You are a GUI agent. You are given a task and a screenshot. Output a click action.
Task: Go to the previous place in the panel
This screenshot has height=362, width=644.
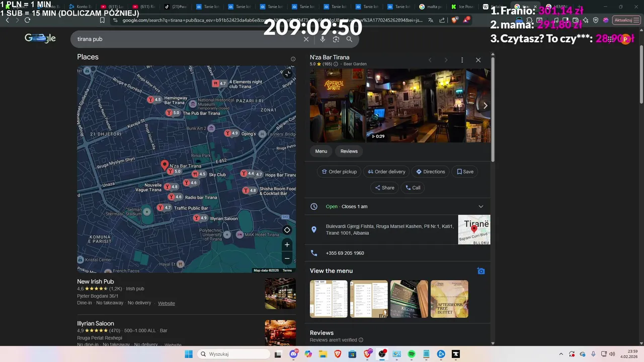pos(430,60)
